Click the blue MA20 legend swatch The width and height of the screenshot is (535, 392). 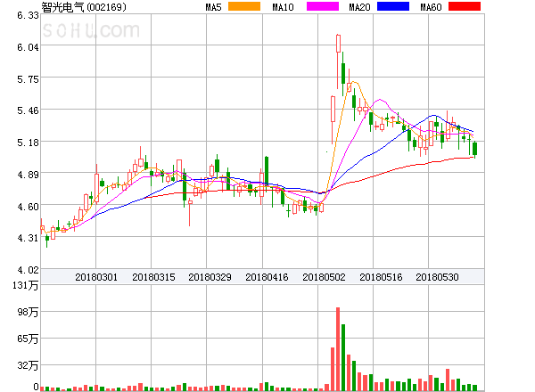click(x=391, y=7)
